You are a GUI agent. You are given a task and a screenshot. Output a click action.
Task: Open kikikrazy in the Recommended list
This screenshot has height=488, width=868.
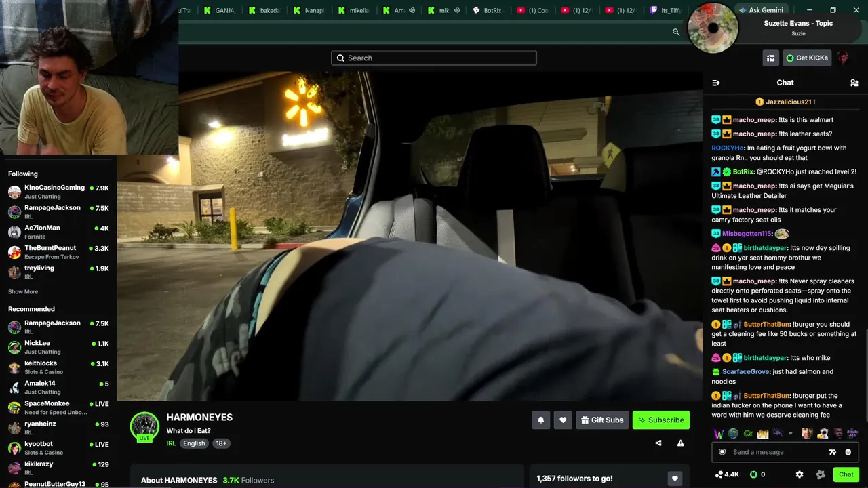click(58, 468)
